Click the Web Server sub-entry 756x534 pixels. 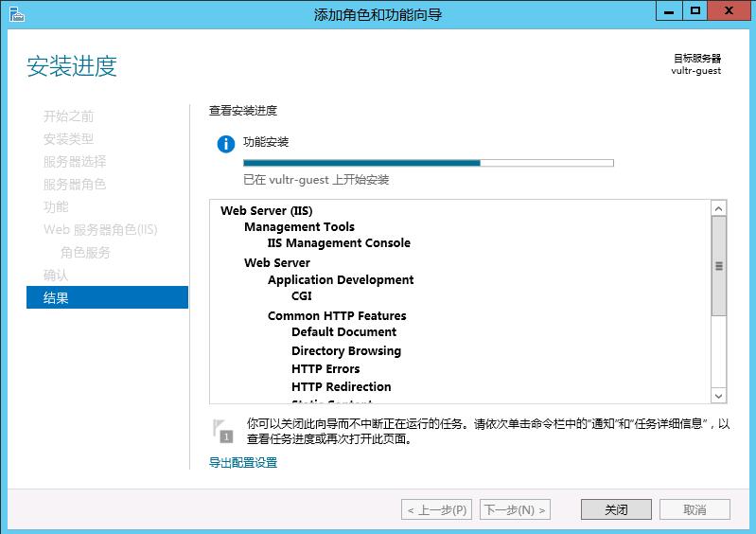(x=276, y=263)
